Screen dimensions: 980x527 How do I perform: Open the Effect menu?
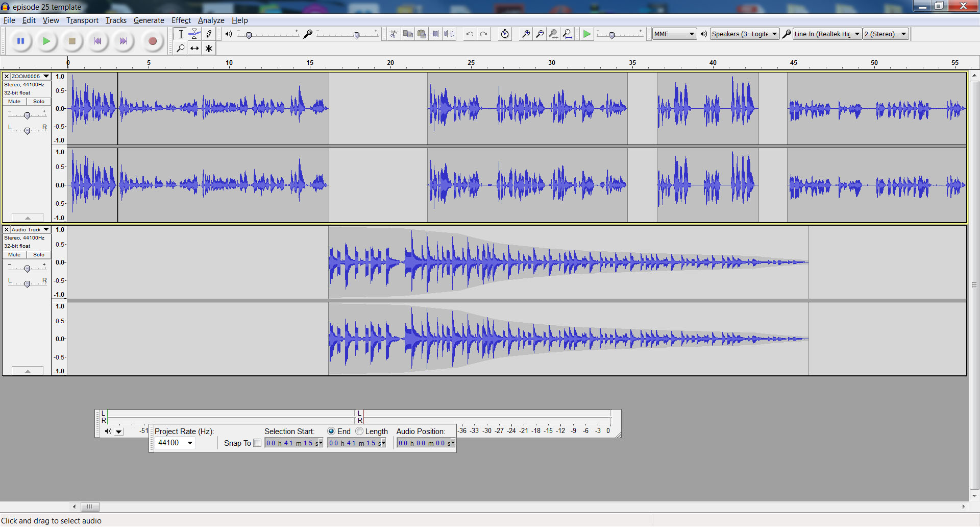pos(181,20)
